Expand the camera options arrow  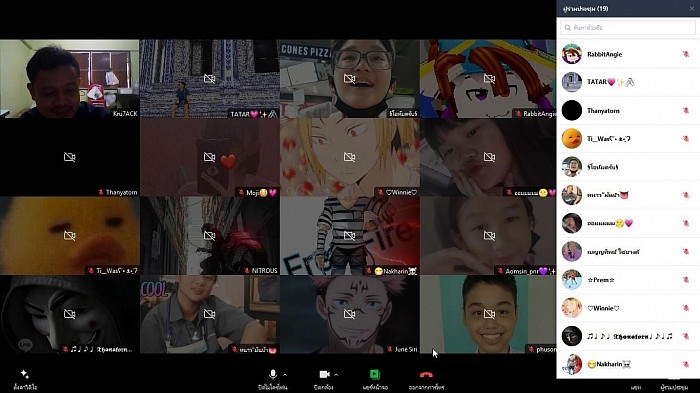336,375
